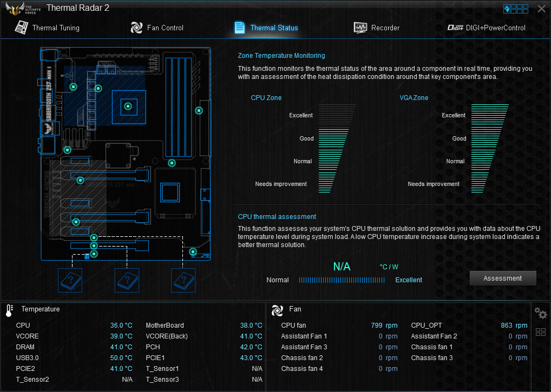Open the Thermal Tuning tab
This screenshot has height=392, width=551.
point(48,28)
